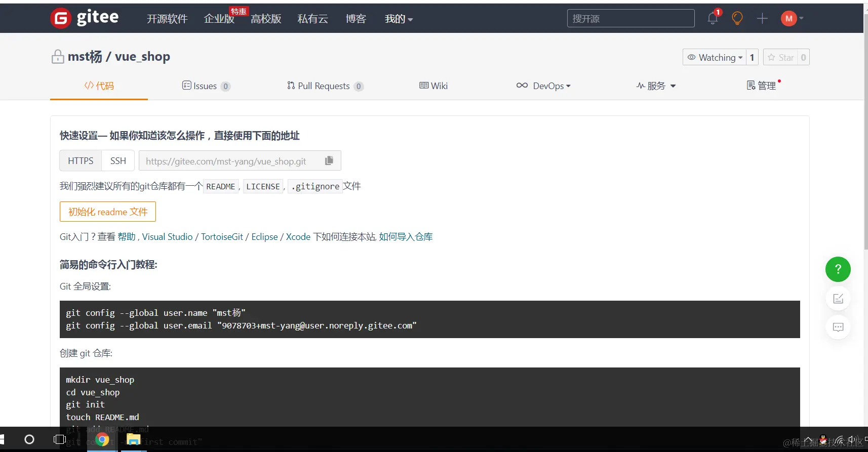Click the LICENSE tag text
Screen dimensions: 868x452
click(x=263, y=186)
